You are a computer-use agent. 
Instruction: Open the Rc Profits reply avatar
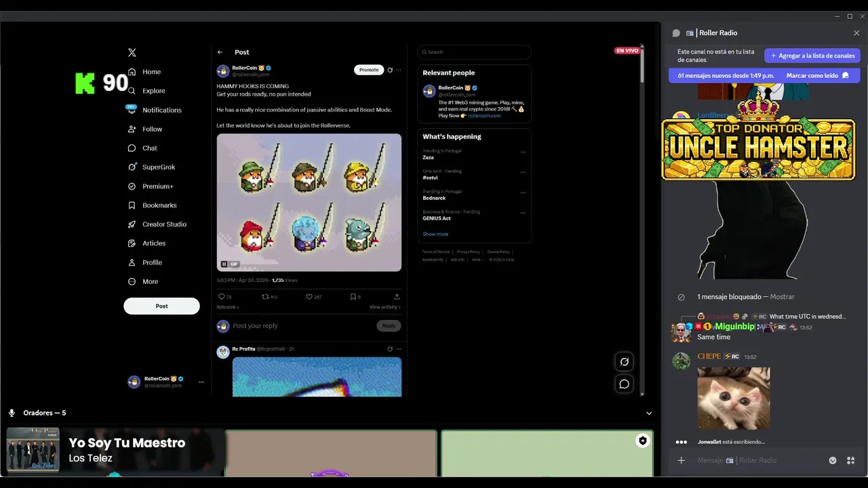click(x=222, y=352)
